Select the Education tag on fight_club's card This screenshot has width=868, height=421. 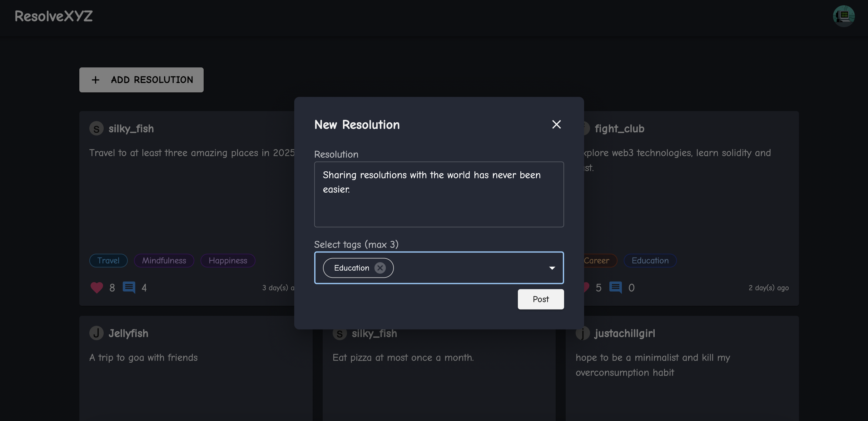coord(650,260)
